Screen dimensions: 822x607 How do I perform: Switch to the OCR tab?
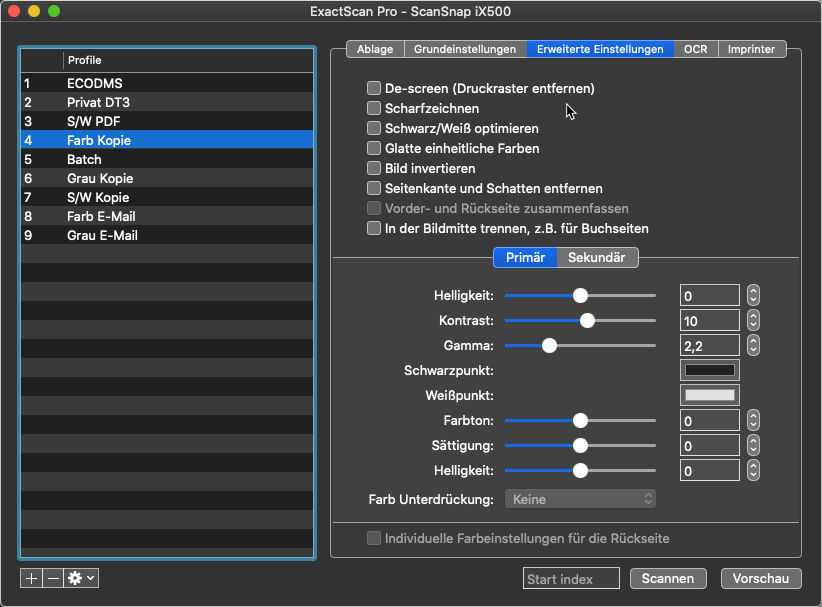(x=695, y=49)
